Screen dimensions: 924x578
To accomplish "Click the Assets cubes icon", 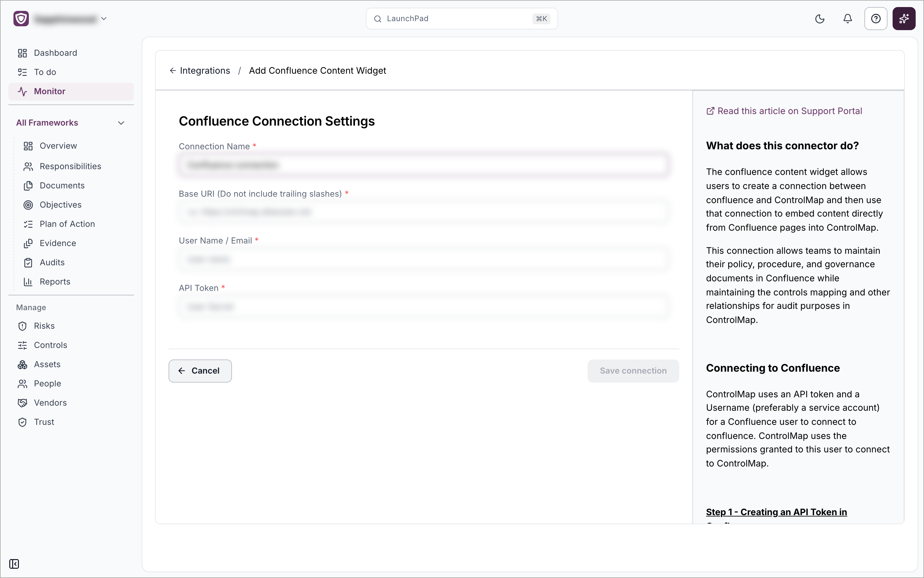I will point(22,364).
